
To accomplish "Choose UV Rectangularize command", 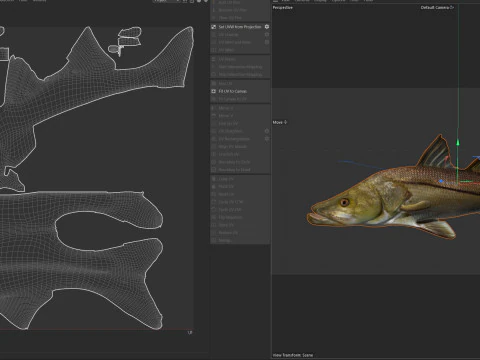I will [x=230, y=139].
